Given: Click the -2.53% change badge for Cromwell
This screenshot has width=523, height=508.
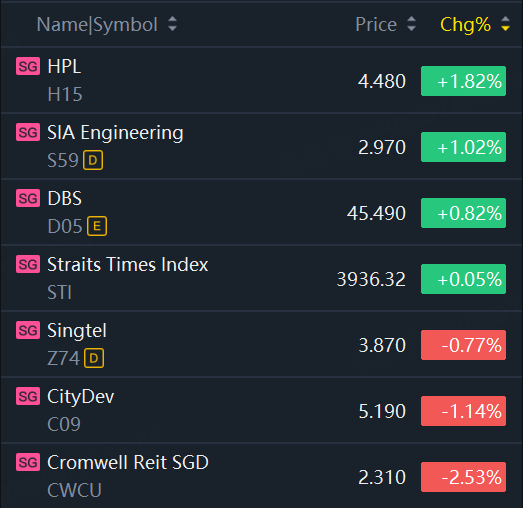Looking at the screenshot, I should pos(464,477).
